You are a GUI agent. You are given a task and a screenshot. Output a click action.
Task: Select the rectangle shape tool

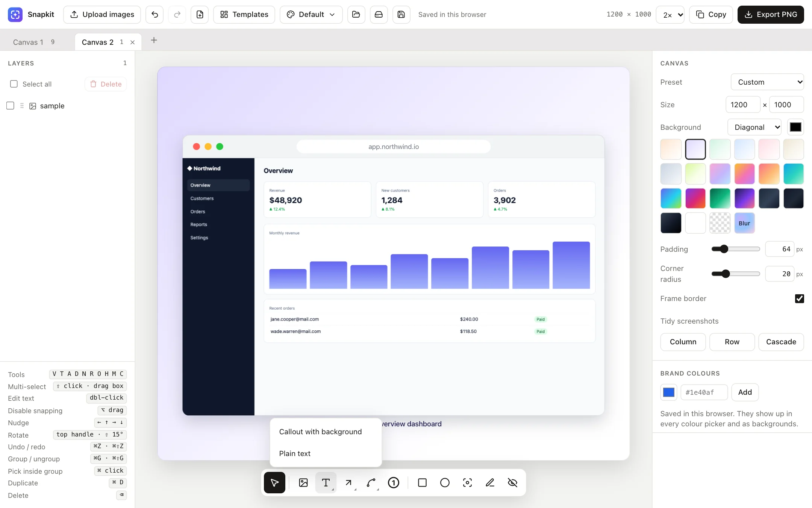point(422,482)
